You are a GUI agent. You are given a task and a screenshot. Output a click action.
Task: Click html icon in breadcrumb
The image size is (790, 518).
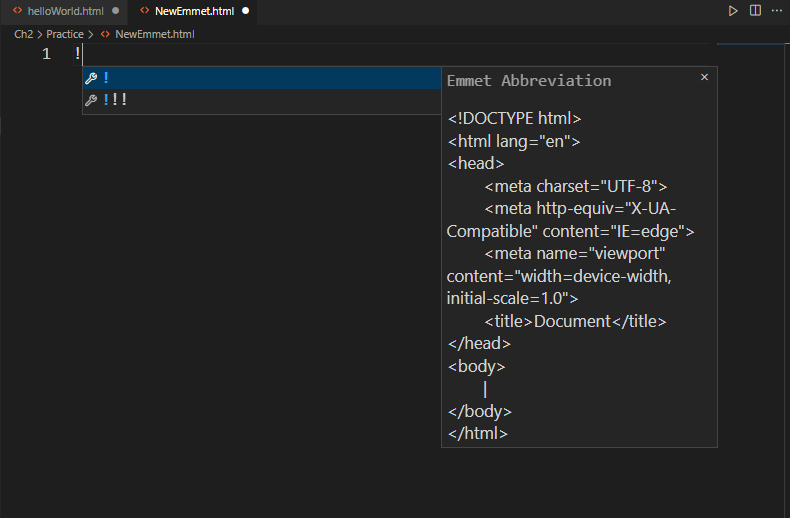(x=105, y=34)
